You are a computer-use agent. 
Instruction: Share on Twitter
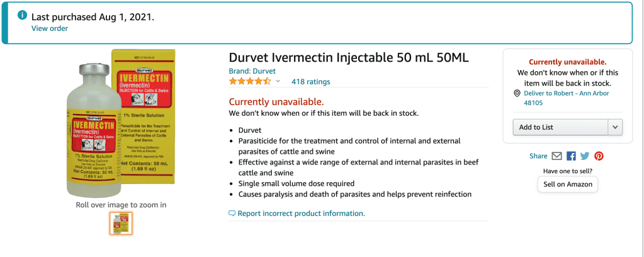point(585,156)
